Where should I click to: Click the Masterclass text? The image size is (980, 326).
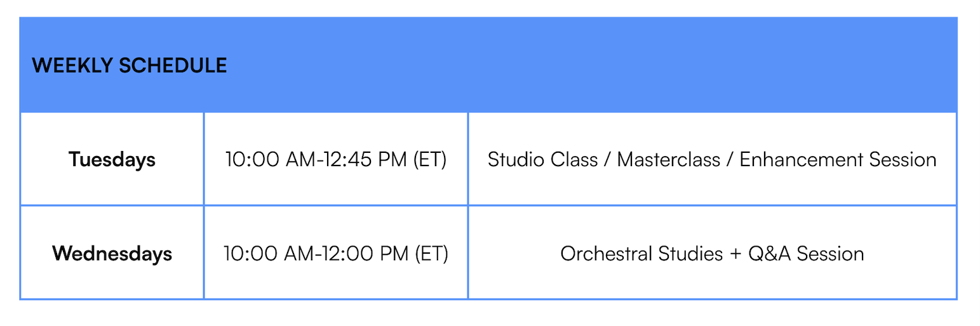668,159
